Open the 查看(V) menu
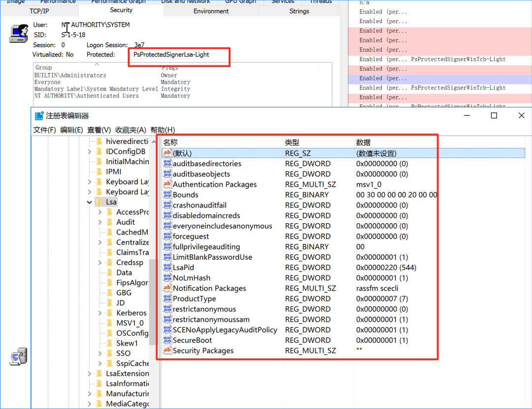Screen dimensions: 532x409 (99, 130)
